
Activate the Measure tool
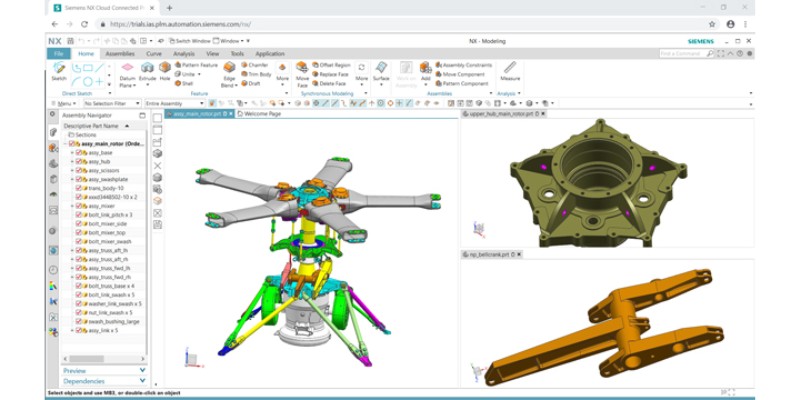tap(510, 71)
